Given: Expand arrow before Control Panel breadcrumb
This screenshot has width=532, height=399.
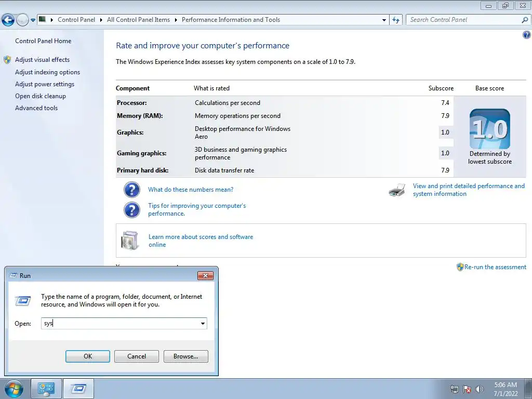Looking at the screenshot, I should tap(52, 20).
